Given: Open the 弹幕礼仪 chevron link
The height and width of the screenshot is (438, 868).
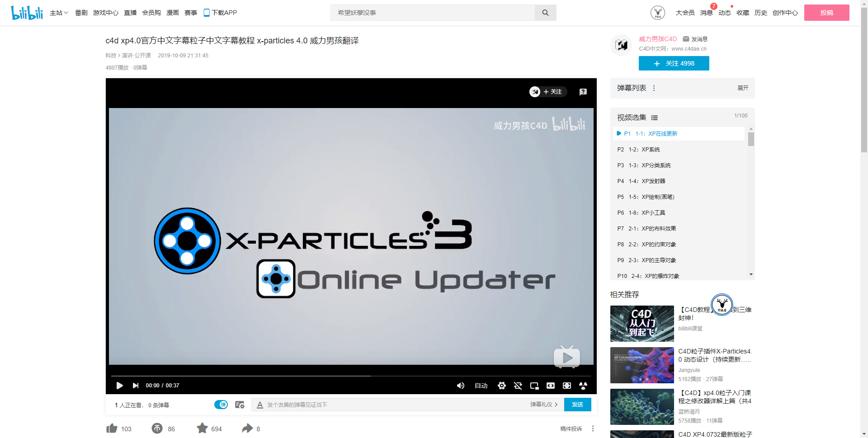Looking at the screenshot, I should click(x=544, y=405).
